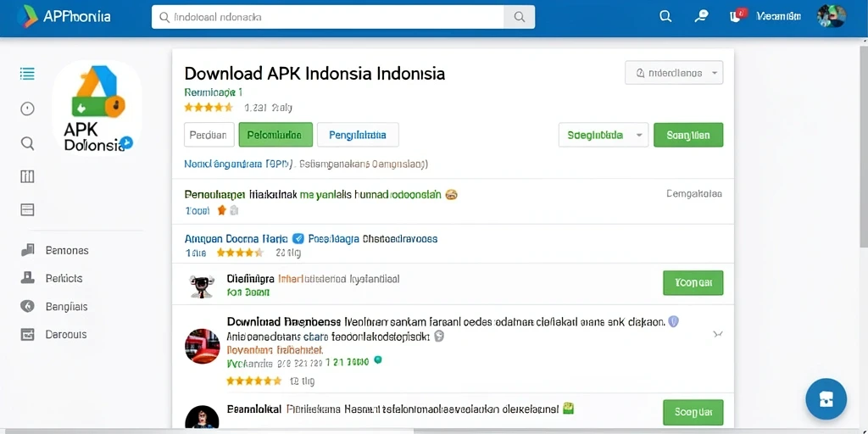Viewport: 868px width, 434px height.
Task: Open the Bengfiais sidebar item
Action: (x=66, y=307)
